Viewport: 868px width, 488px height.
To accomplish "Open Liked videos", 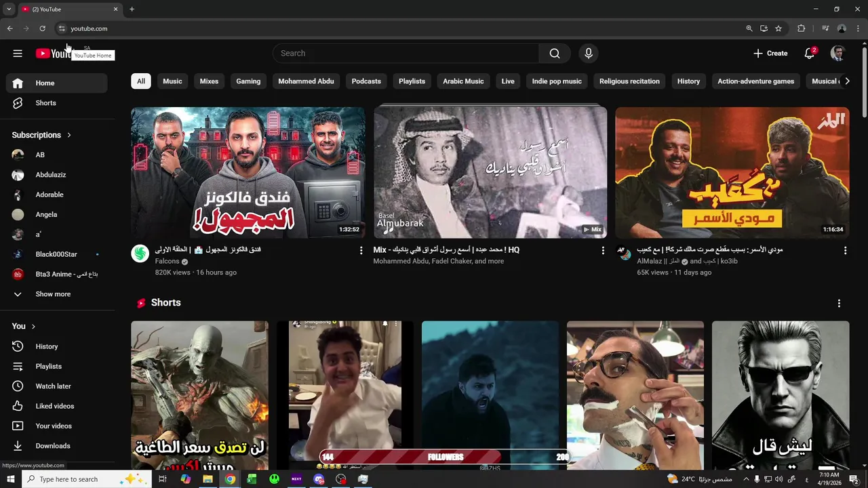I will pyautogui.click(x=56, y=406).
